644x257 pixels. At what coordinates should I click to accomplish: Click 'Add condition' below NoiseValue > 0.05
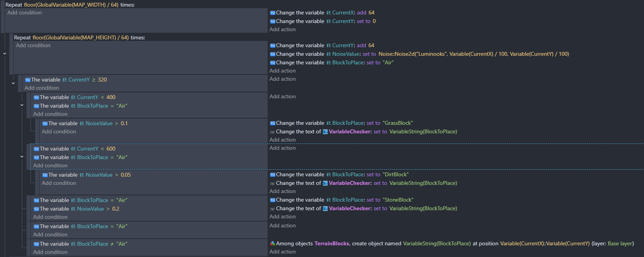59,183
